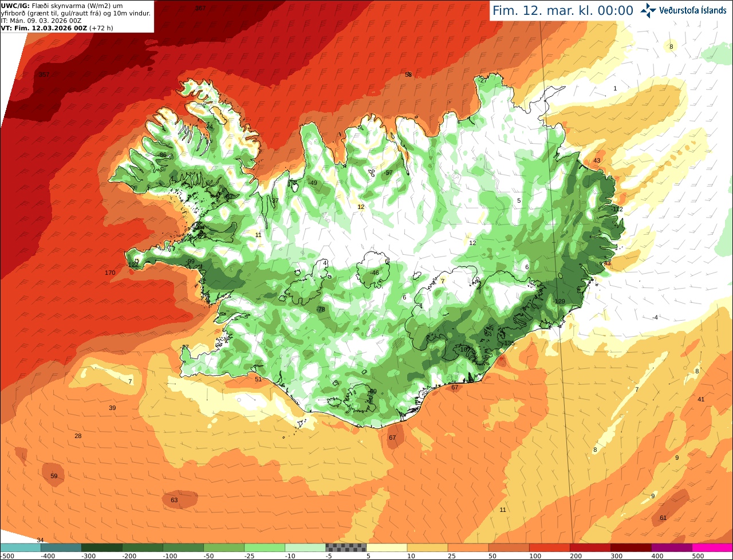
Task: Click the Veðurstofa Íslands logo text
Action: tap(693, 10)
